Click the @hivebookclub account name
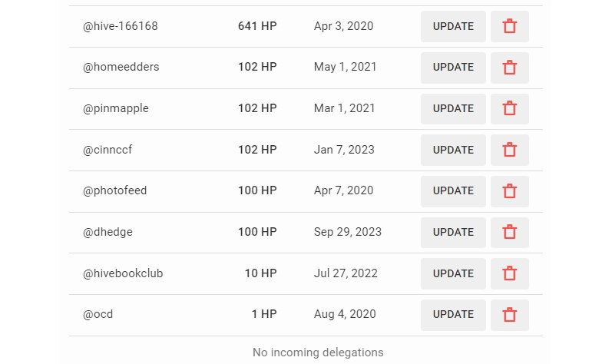The width and height of the screenshot is (602, 364). (123, 273)
